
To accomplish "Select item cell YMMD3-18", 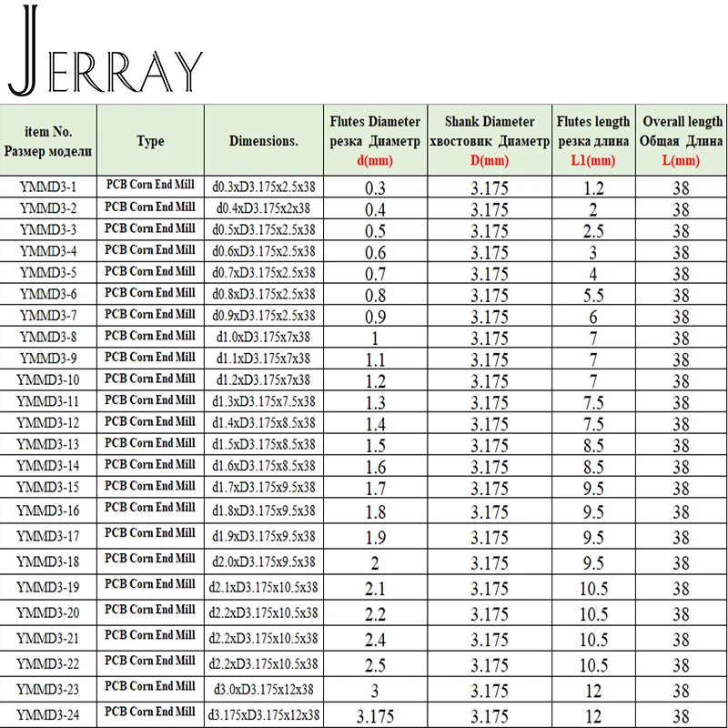I will click(x=48, y=561).
